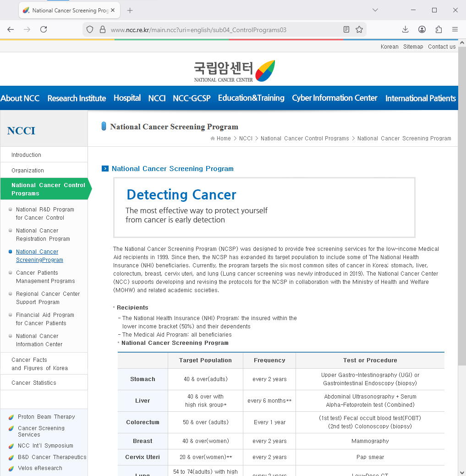Viewport: 466px width, 476px height.
Task: Select International Patients in navigation bar
Action: 420,98
